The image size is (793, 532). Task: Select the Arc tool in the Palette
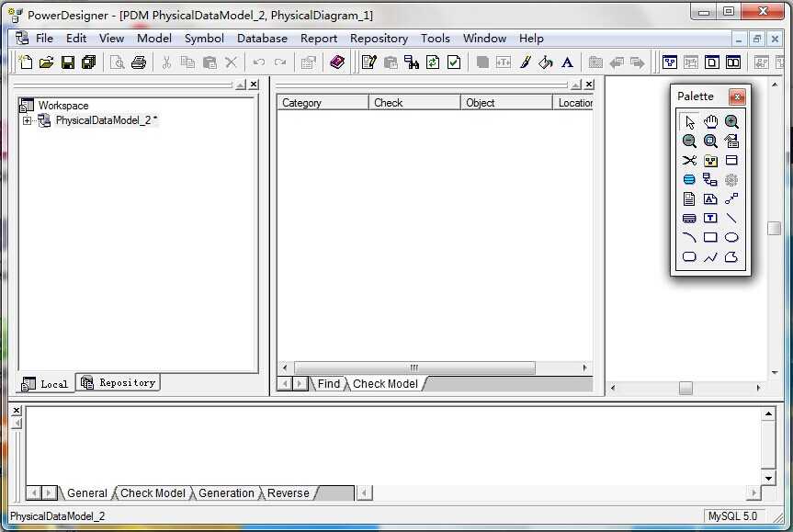689,237
